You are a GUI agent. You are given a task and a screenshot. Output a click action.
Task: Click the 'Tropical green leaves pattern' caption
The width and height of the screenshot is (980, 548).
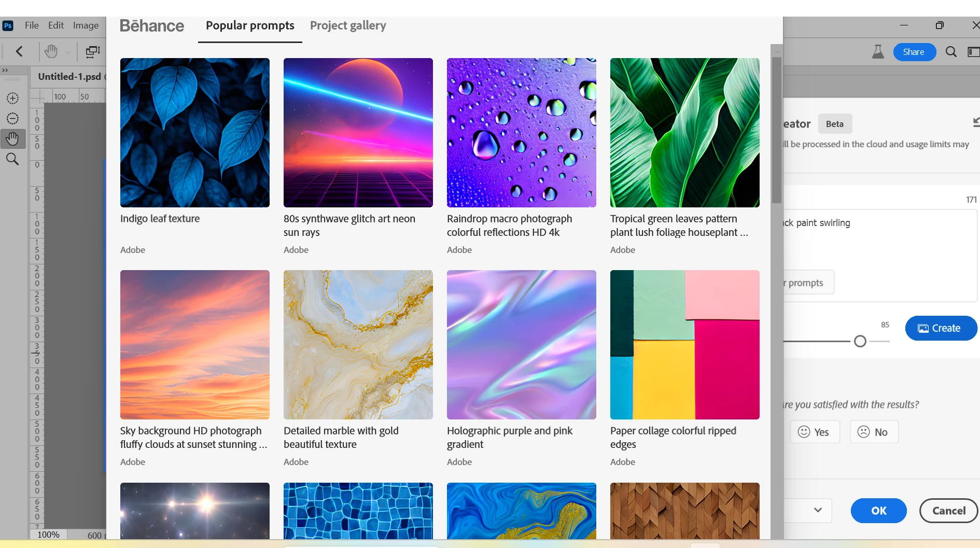pyautogui.click(x=674, y=219)
